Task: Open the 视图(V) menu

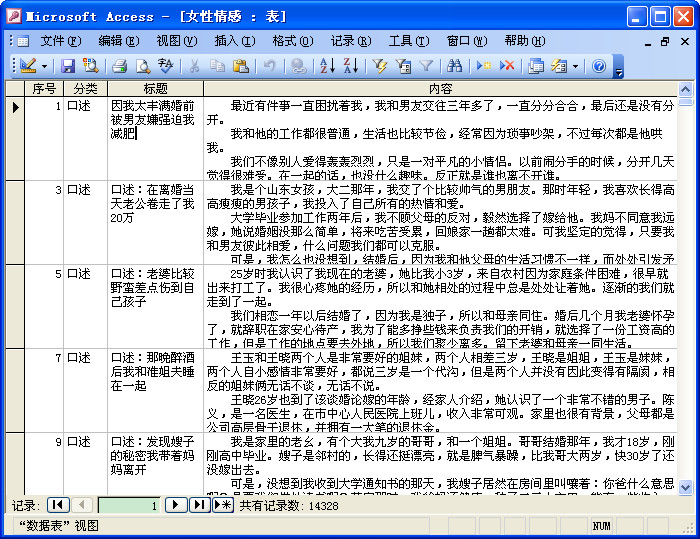Action: click(177, 41)
